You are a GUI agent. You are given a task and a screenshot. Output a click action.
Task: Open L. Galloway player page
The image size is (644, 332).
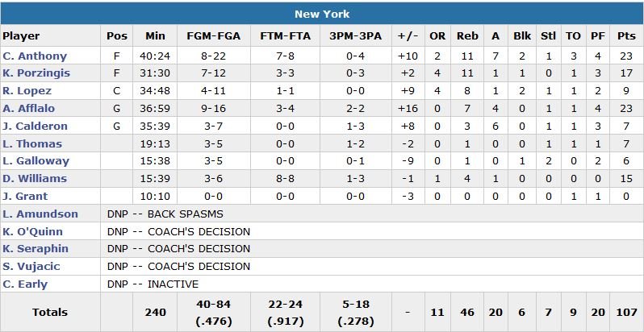coord(36,161)
